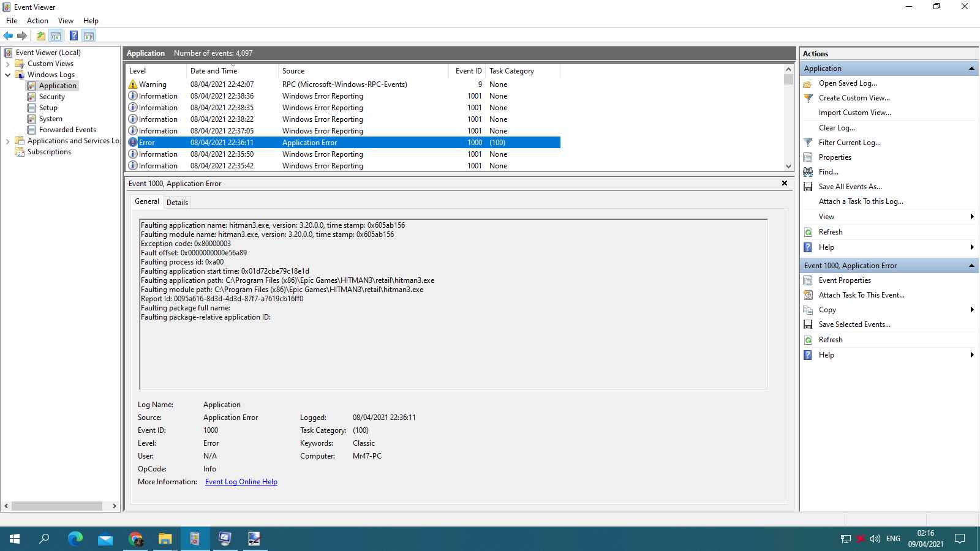Image resolution: width=980 pixels, height=551 pixels.
Task: Click the Up One Level folder icon
Action: tap(40, 36)
